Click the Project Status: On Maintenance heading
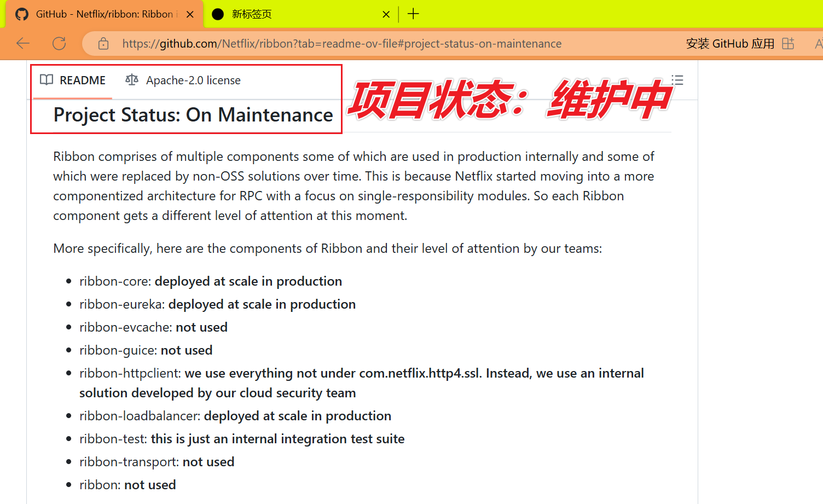 click(x=193, y=115)
